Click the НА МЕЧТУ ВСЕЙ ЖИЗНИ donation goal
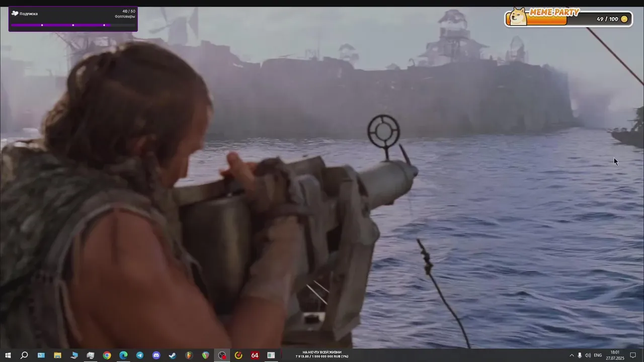This screenshot has height=362, width=644. point(322,354)
